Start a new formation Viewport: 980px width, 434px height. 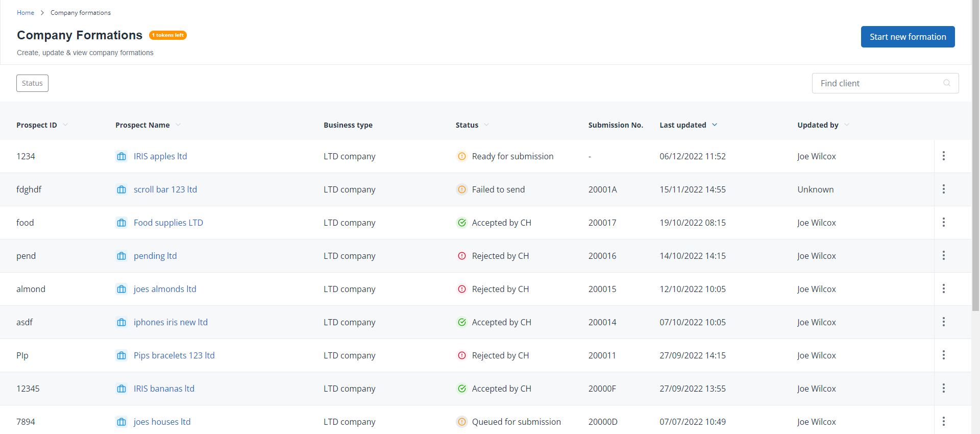click(x=908, y=37)
